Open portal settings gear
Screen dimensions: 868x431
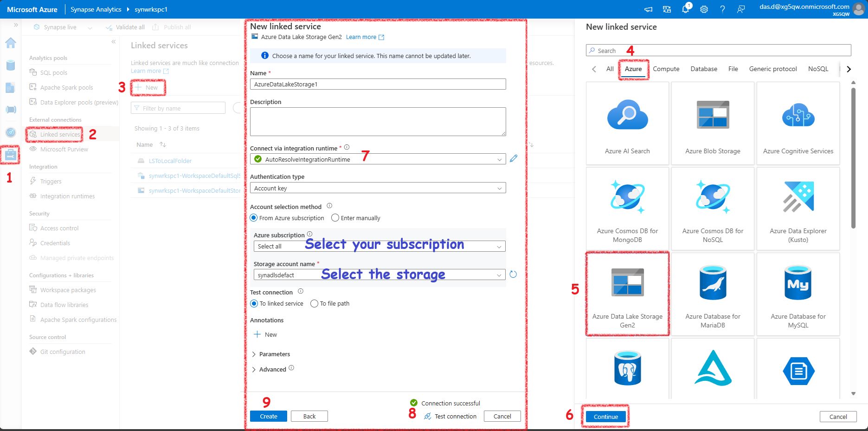(x=704, y=9)
